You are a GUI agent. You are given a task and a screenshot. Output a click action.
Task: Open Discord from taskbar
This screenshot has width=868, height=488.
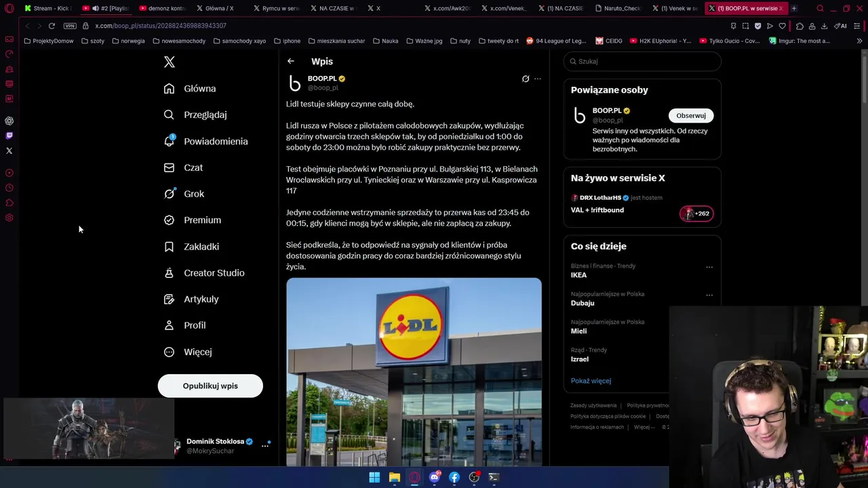coord(434,477)
